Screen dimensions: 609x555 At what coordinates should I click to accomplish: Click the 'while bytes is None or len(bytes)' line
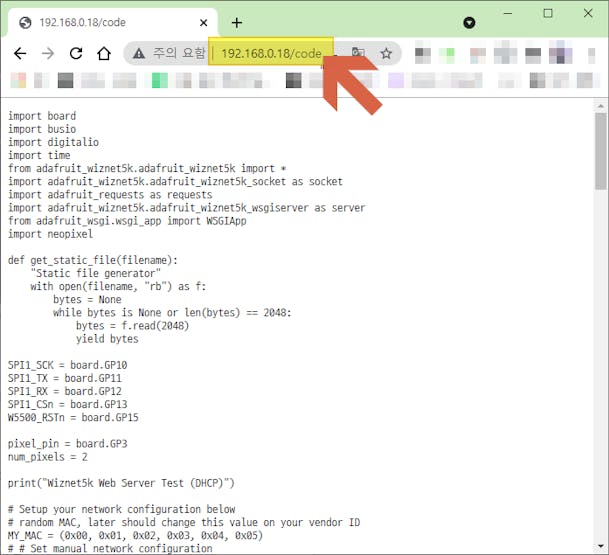coord(172,313)
